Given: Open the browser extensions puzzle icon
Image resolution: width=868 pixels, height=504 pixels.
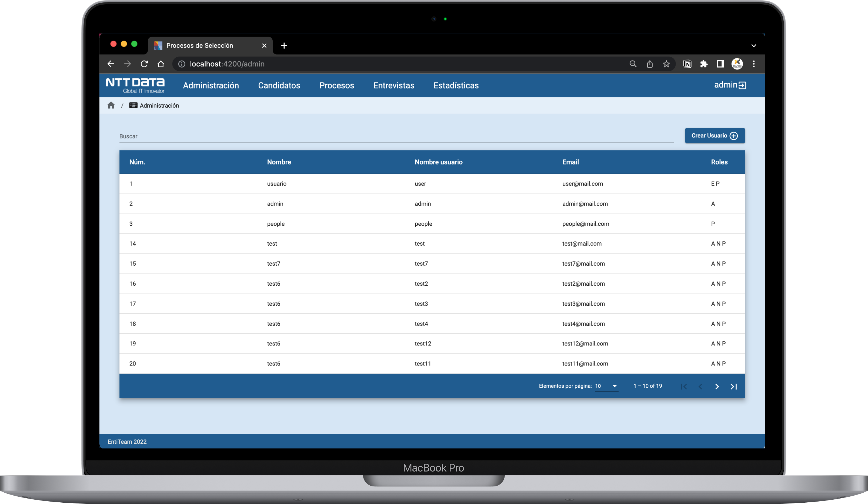Looking at the screenshot, I should pyautogui.click(x=704, y=64).
